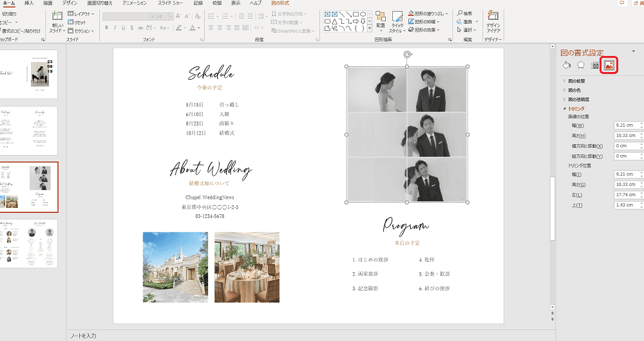Click the rotation handle above selected photo
This screenshot has width=644, height=341.
[407, 55]
